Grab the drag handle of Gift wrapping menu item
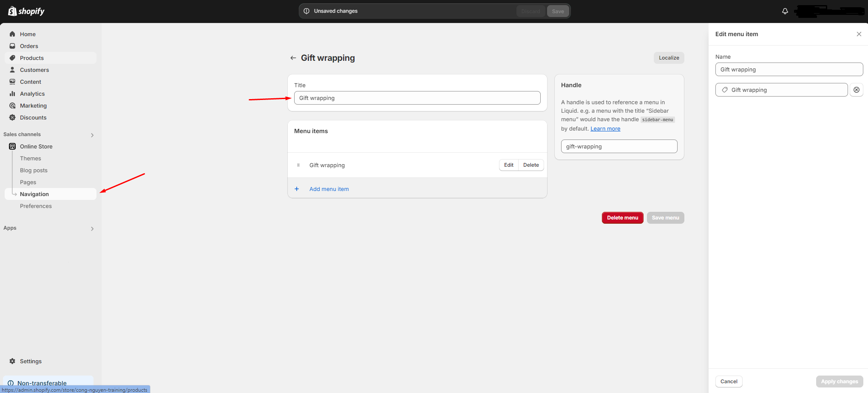 (x=298, y=165)
